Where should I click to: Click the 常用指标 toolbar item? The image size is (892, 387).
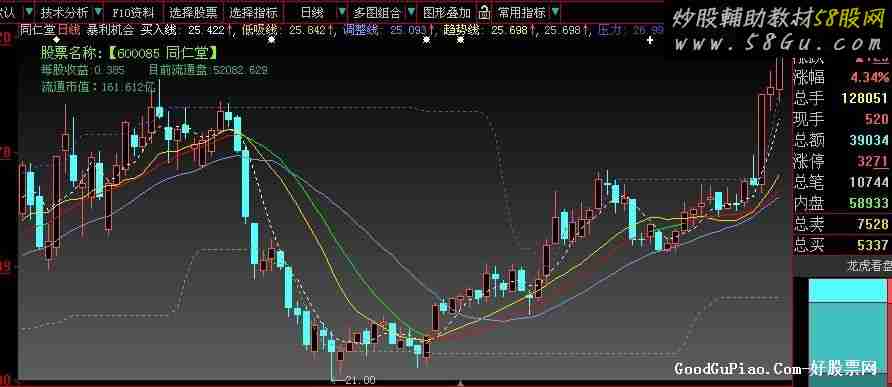tap(521, 12)
